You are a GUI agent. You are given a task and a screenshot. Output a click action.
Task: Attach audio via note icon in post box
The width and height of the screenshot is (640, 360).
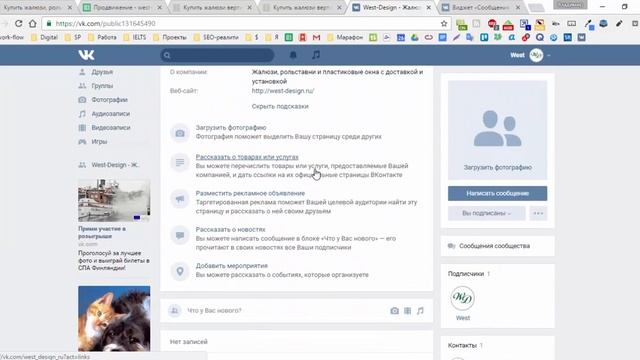(x=420, y=311)
